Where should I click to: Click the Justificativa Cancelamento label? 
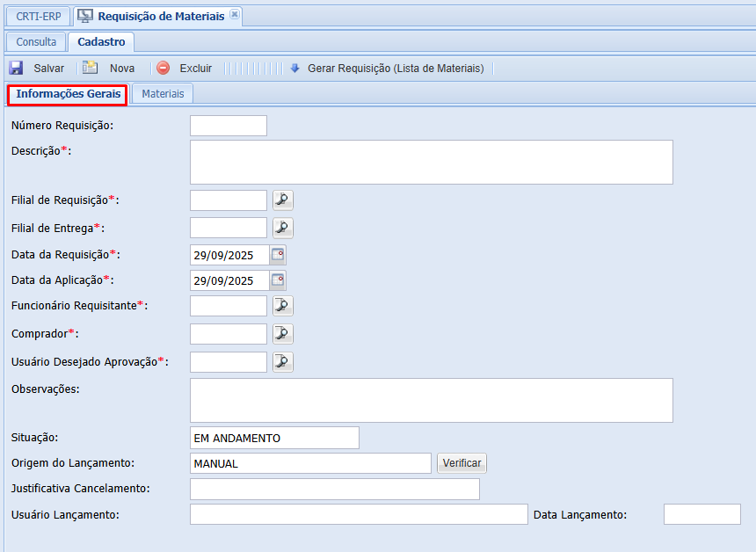[x=81, y=489]
